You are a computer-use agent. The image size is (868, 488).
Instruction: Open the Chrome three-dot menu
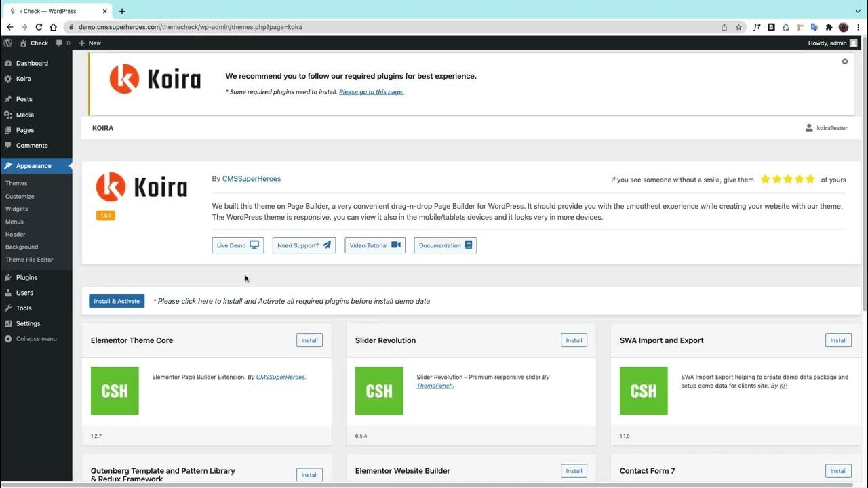[858, 27]
